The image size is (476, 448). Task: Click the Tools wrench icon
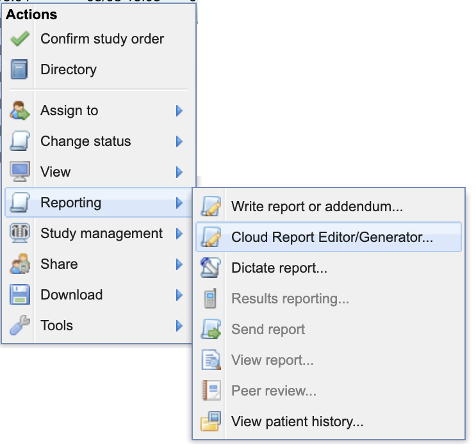pyautogui.click(x=20, y=325)
